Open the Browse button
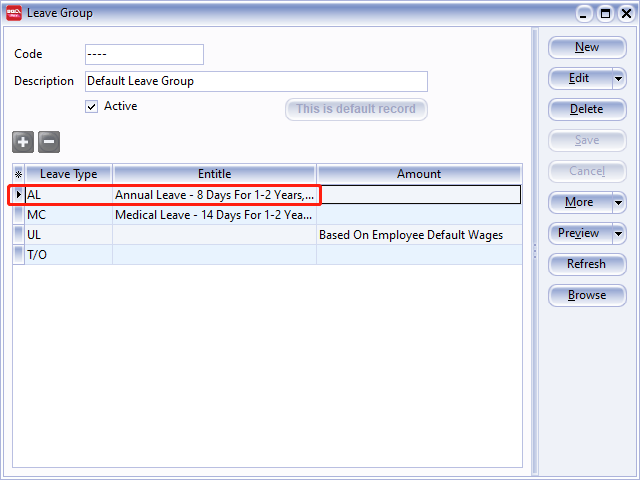 (x=587, y=295)
